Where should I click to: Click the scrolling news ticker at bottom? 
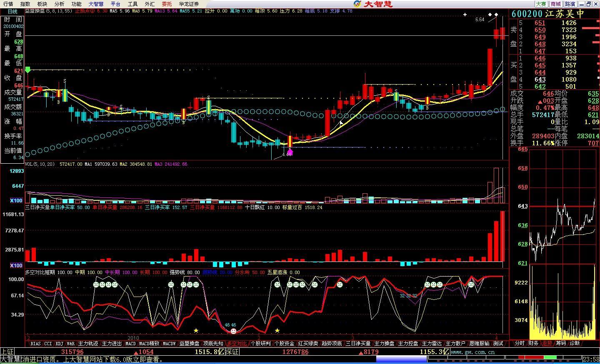[x=82, y=359]
